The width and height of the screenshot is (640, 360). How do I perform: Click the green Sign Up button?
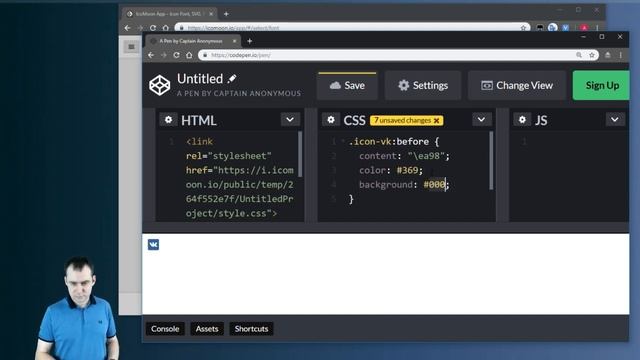(602, 85)
